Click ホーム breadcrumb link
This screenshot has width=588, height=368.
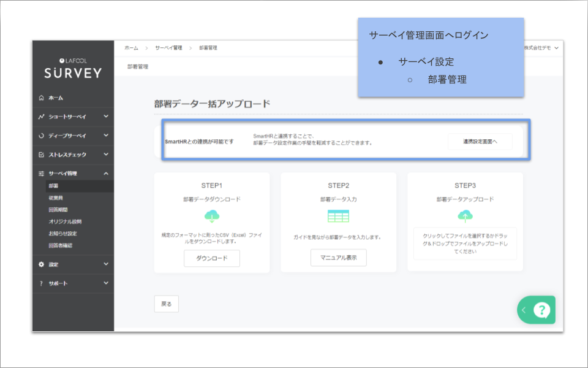131,48
